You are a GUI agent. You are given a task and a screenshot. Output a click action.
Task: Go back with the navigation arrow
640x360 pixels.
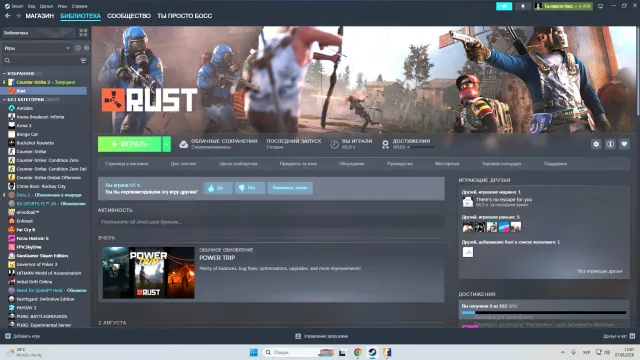tap(8, 16)
